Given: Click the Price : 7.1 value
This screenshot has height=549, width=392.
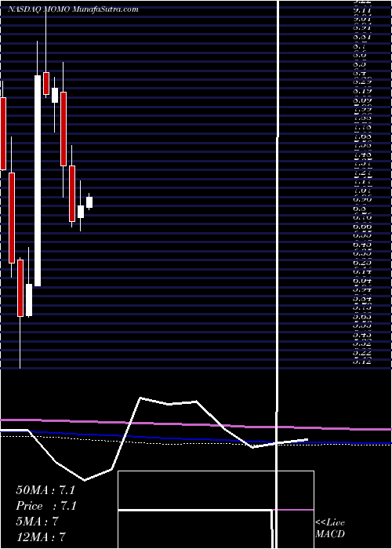Looking at the screenshot, I should pos(46,506).
